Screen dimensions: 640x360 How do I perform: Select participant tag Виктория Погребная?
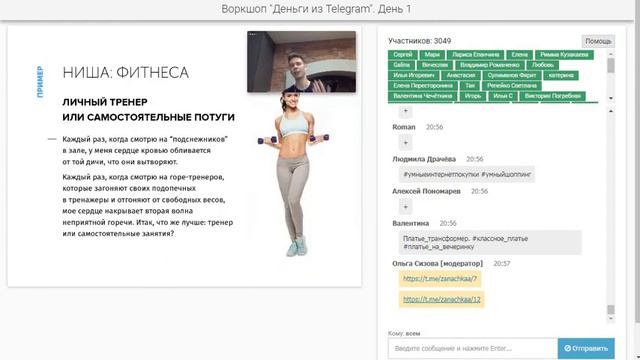coord(552,96)
